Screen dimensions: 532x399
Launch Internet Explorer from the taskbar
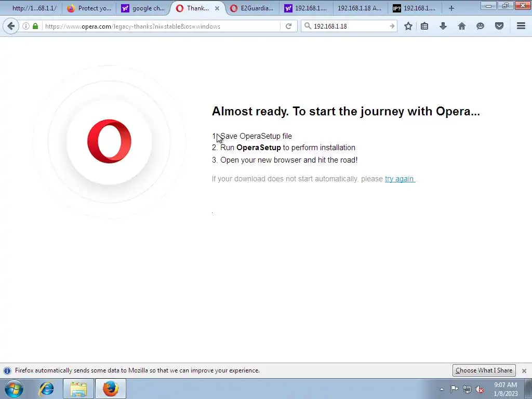click(x=47, y=389)
